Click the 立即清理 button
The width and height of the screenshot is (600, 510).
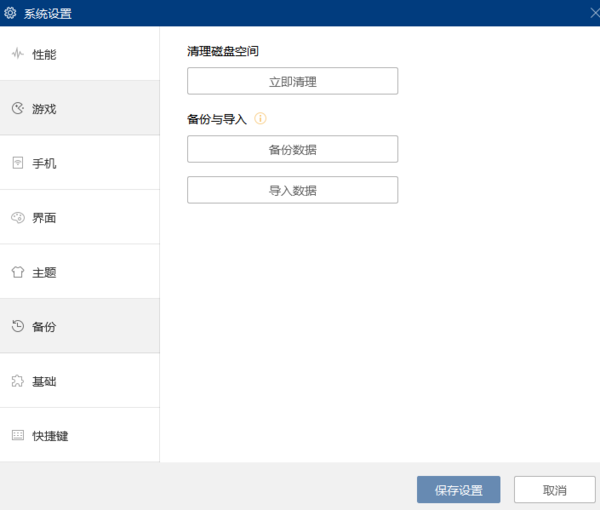coord(293,81)
